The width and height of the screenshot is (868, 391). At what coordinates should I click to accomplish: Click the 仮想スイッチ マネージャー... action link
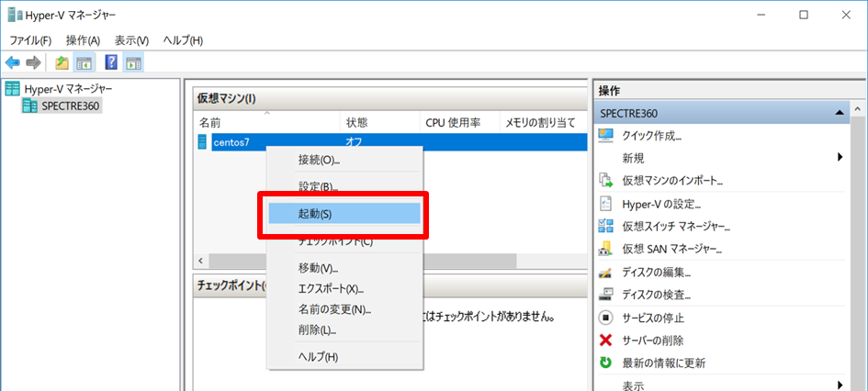click(676, 227)
